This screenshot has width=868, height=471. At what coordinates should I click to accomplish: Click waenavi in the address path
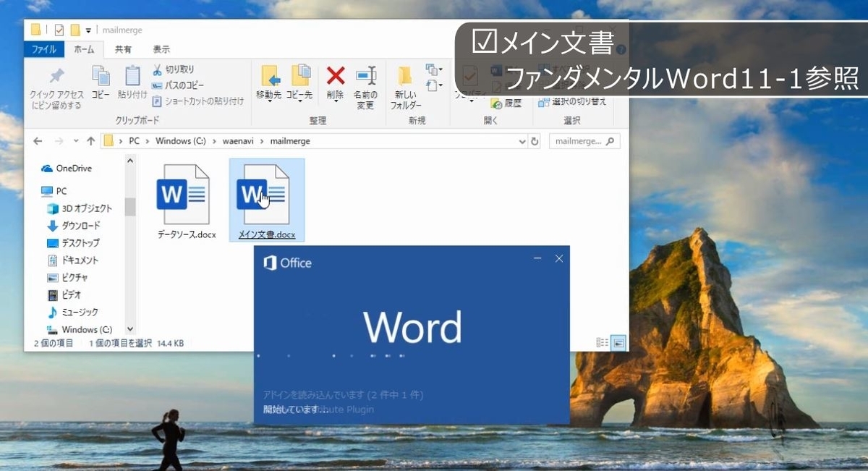coord(238,141)
